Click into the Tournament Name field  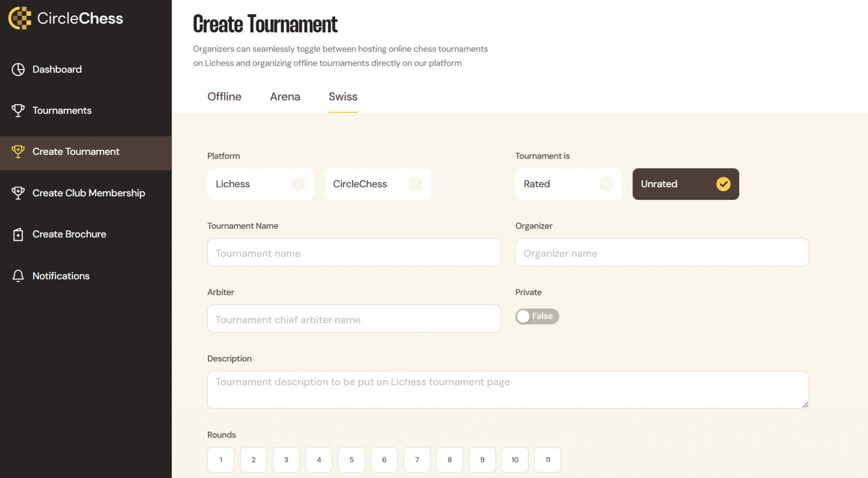point(353,252)
